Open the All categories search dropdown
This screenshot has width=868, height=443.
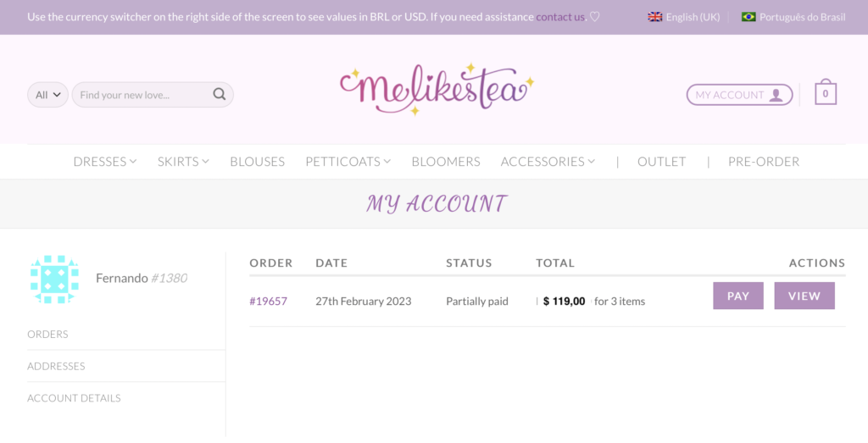(x=47, y=95)
